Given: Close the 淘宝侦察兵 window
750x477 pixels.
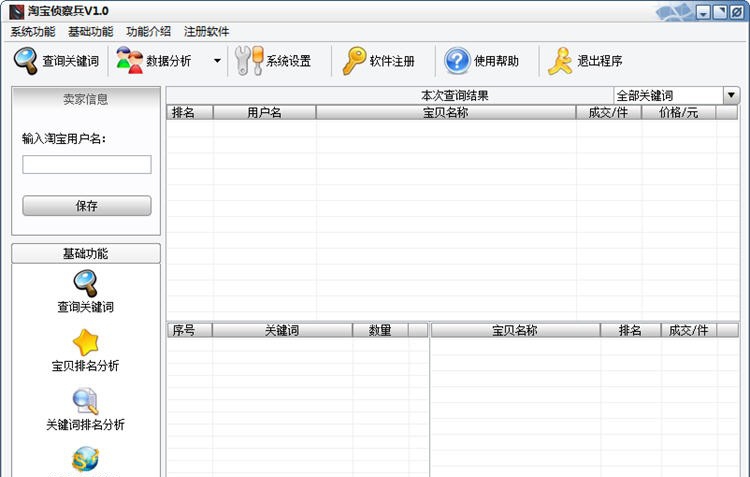Looking at the screenshot, I should point(737,12).
